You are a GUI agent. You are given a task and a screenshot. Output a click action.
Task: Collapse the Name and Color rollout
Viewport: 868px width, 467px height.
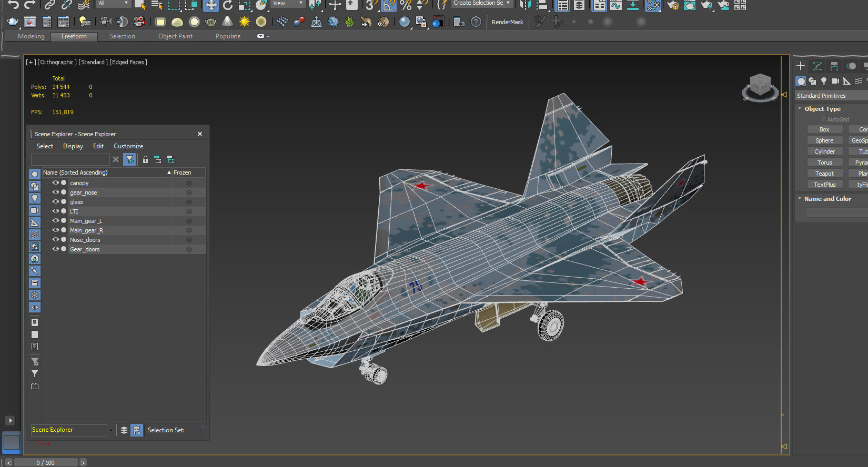[x=800, y=199]
